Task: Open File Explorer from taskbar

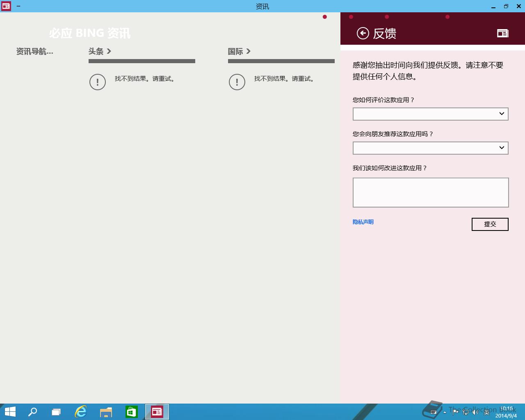Action: tap(106, 412)
